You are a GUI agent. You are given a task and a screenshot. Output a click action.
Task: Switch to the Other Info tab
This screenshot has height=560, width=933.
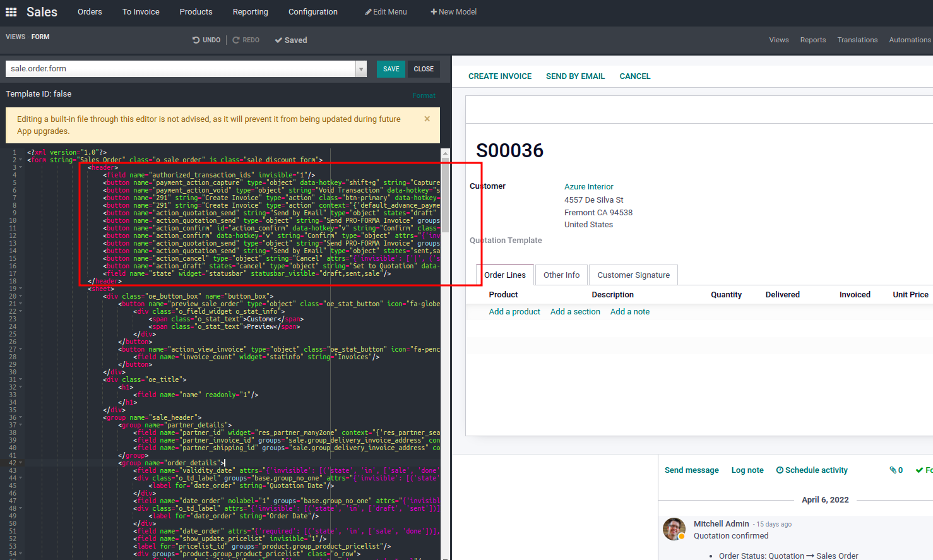[x=561, y=275]
